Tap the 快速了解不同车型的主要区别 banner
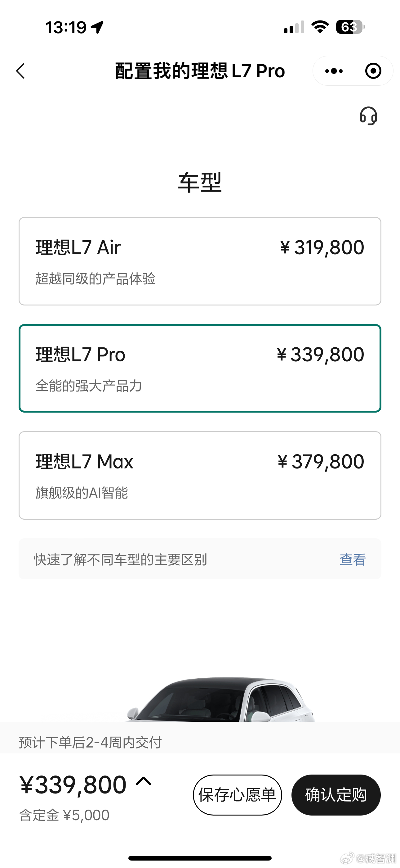 tap(200, 559)
